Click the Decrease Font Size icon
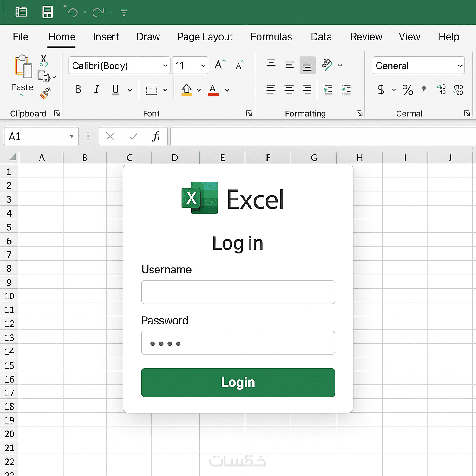The image size is (476, 476). pyautogui.click(x=239, y=66)
